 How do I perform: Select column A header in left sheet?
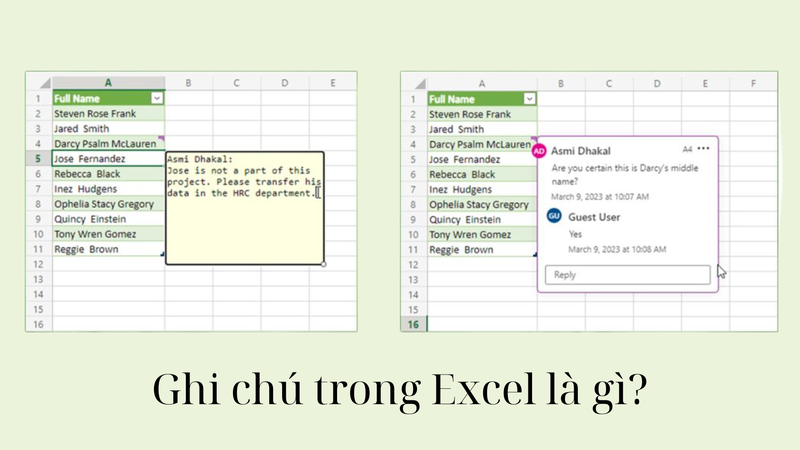[108, 83]
